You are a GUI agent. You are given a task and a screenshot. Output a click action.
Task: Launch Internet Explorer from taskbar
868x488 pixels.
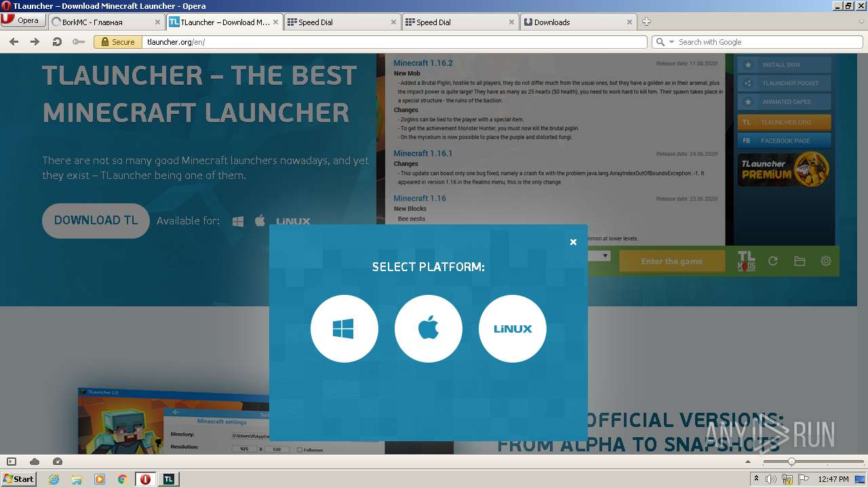54,479
